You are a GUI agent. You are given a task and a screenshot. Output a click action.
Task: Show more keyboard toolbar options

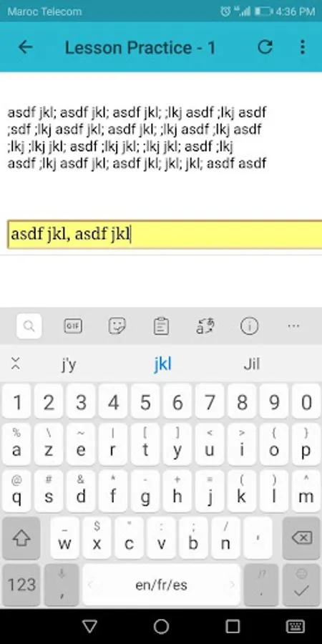tap(293, 326)
